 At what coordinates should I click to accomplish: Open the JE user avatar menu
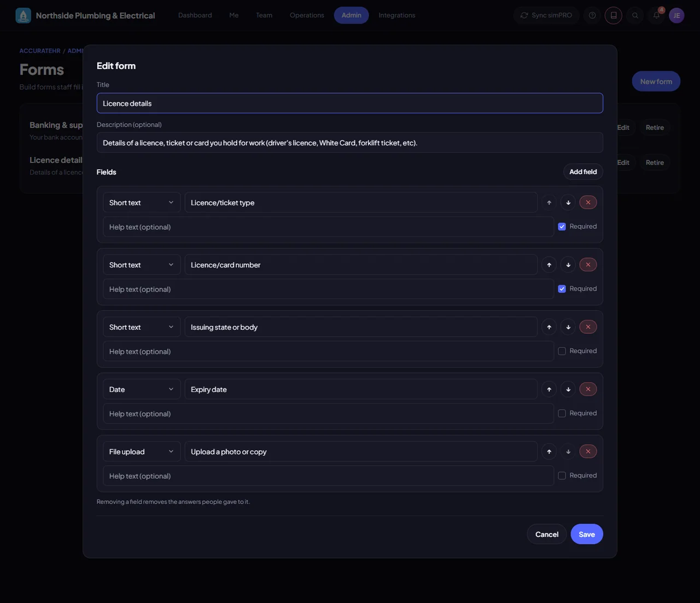click(x=676, y=15)
